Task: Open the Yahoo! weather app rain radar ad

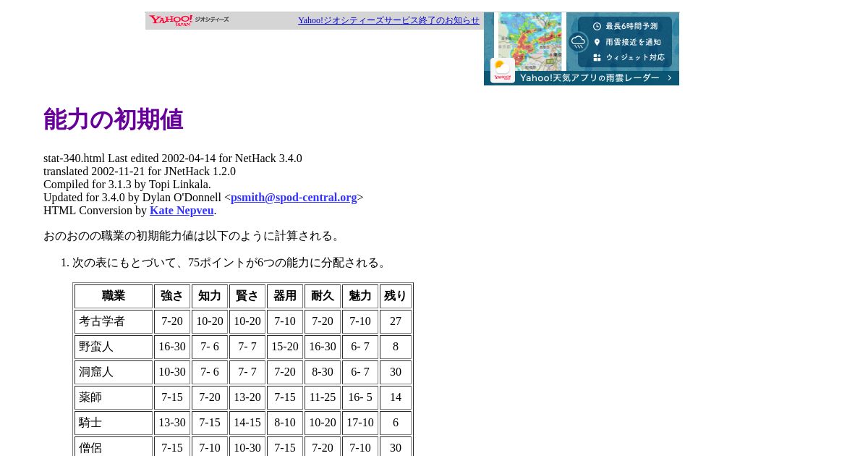Action: 582,48
